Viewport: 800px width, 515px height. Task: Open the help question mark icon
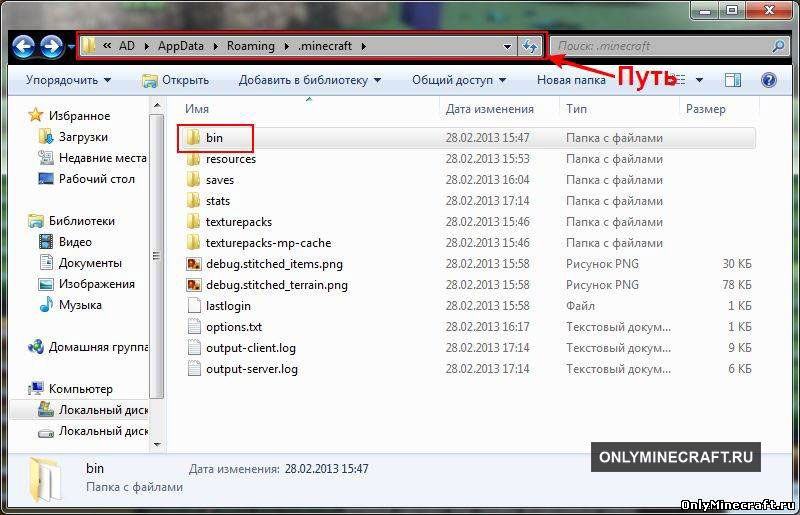pos(770,80)
